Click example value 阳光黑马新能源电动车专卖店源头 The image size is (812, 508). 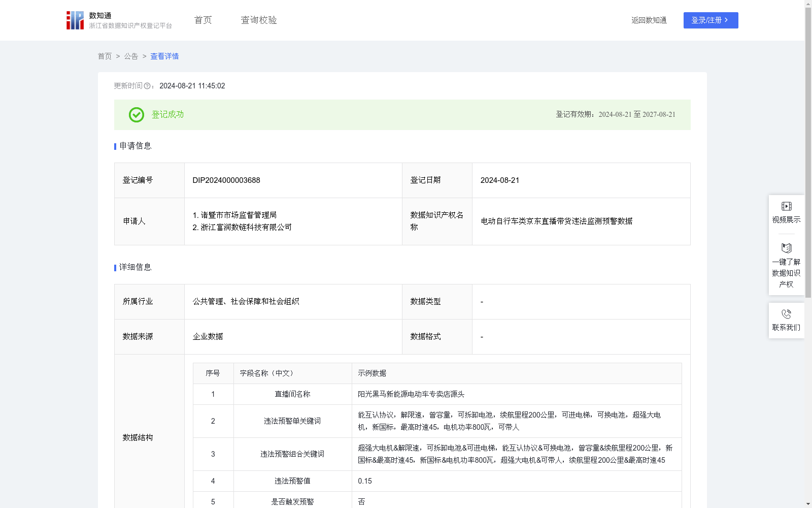click(x=411, y=394)
